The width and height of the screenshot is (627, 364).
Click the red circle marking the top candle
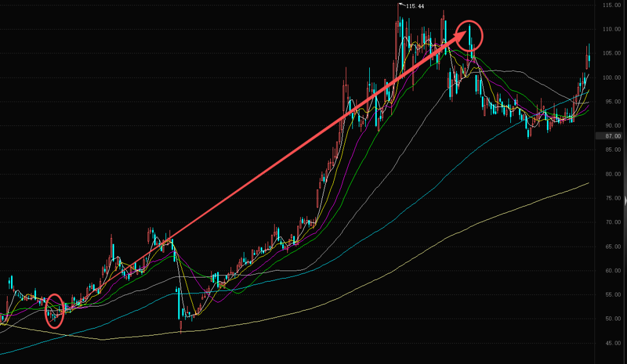[x=470, y=35]
